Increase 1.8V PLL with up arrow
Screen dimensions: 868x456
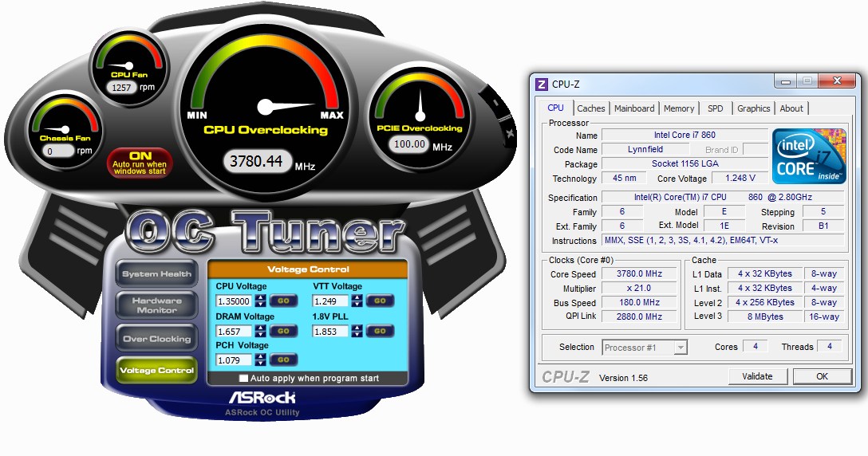(x=357, y=328)
